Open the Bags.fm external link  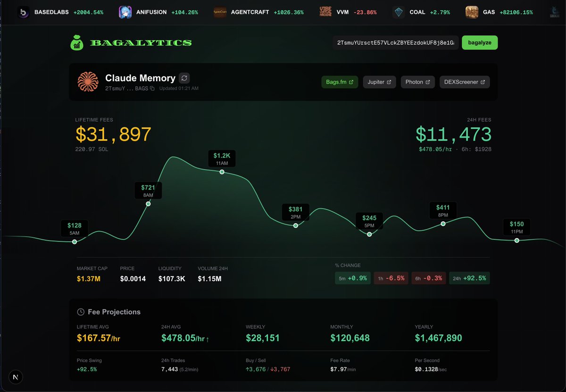[340, 82]
